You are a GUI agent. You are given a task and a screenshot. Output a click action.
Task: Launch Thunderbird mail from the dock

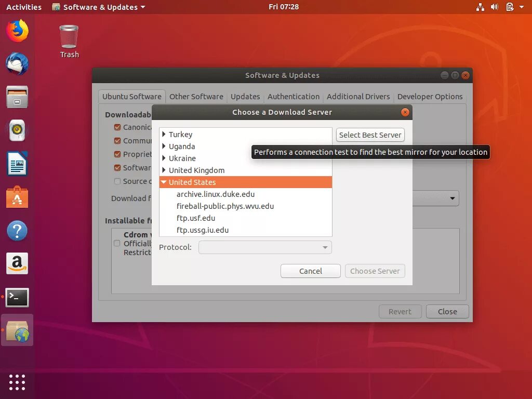17,64
